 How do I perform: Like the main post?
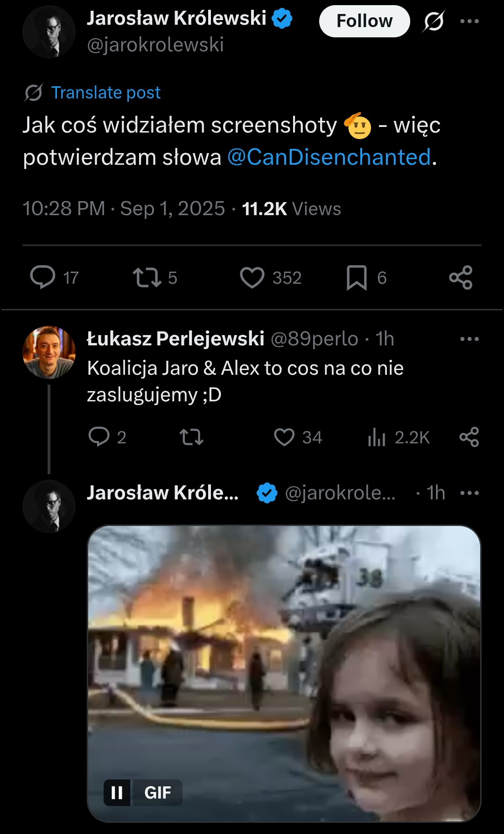pyautogui.click(x=252, y=277)
